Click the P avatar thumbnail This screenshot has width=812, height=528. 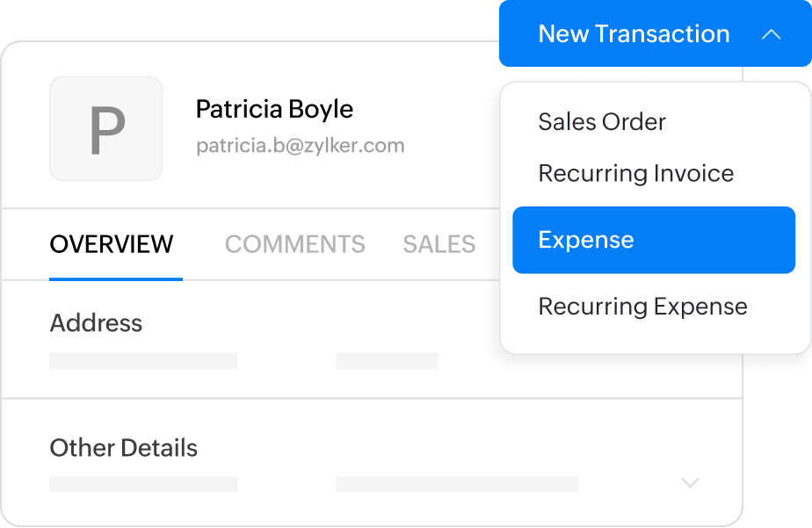pyautogui.click(x=106, y=129)
